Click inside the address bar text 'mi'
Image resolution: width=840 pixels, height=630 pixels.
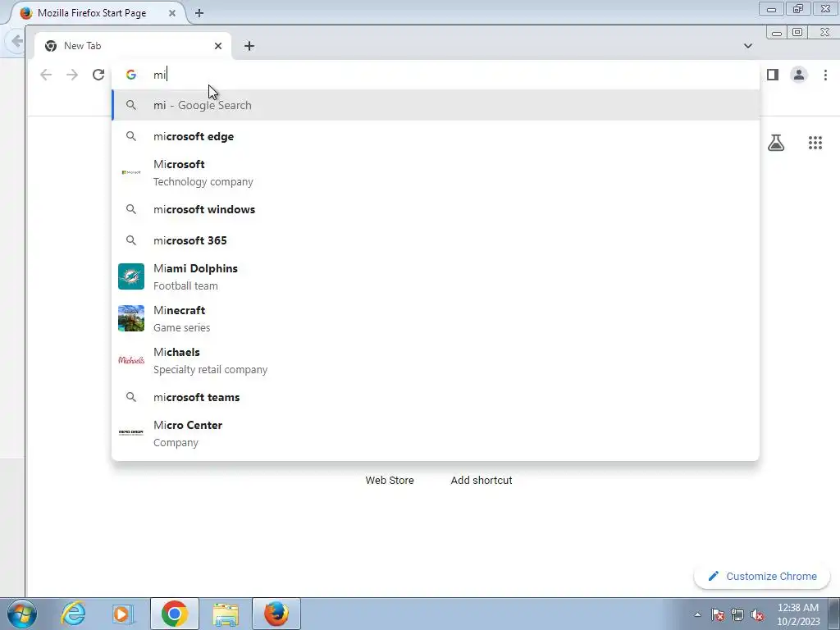160,75
